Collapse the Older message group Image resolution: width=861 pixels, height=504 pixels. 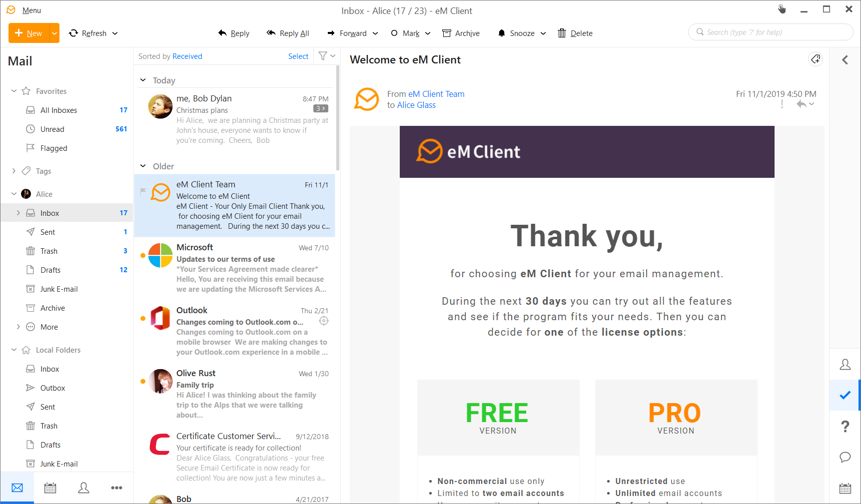(143, 166)
